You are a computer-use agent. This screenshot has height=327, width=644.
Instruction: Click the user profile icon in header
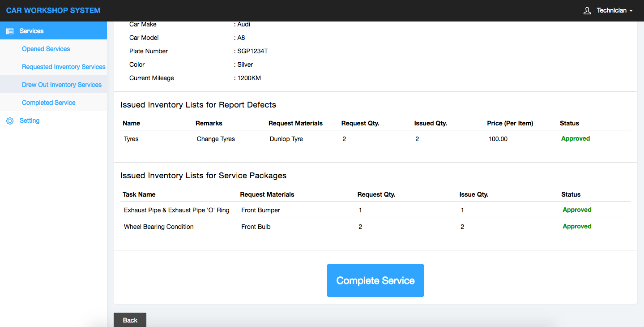587,11
